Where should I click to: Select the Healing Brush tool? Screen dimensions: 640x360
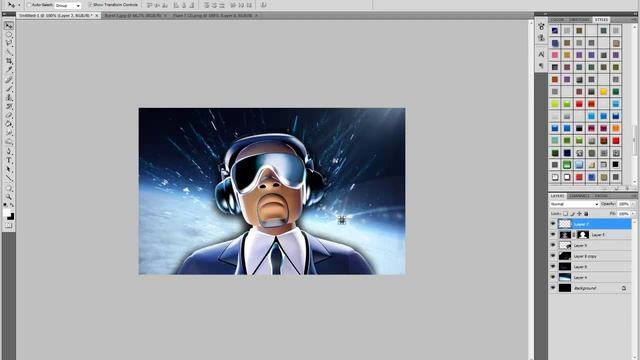[9, 80]
